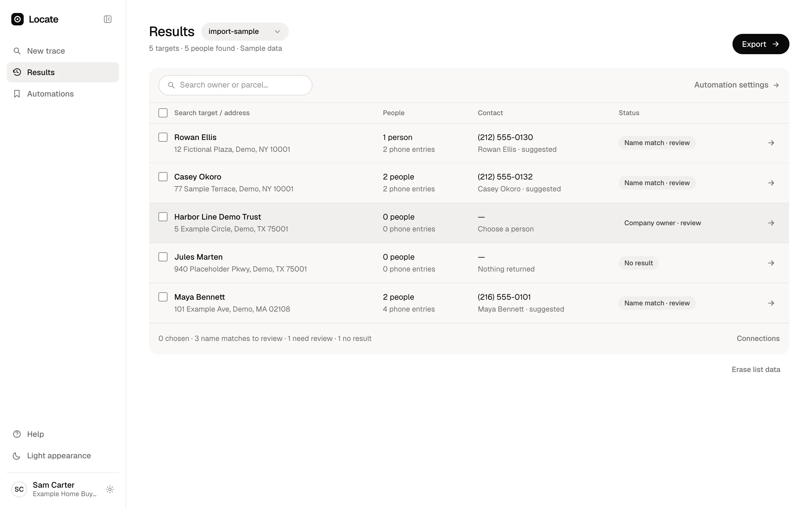Select the Jules Marten checkbox
812x508 pixels.
click(163, 257)
